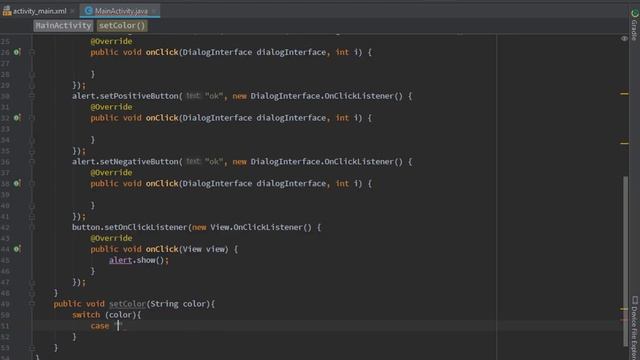Click the MainActivity breadcrumb

(63, 26)
